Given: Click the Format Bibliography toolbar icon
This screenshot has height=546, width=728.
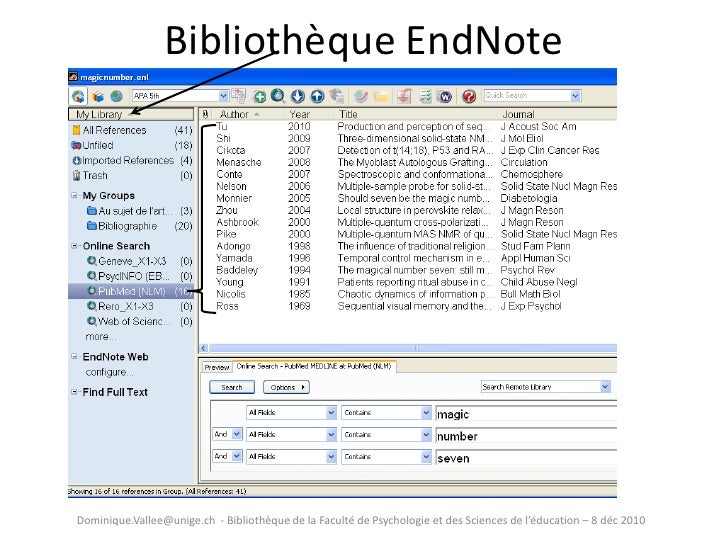Looking at the screenshot, I should 425,96.
